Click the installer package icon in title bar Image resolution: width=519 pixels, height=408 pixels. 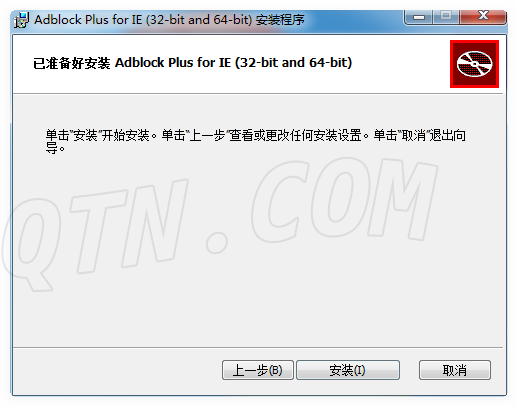point(22,20)
